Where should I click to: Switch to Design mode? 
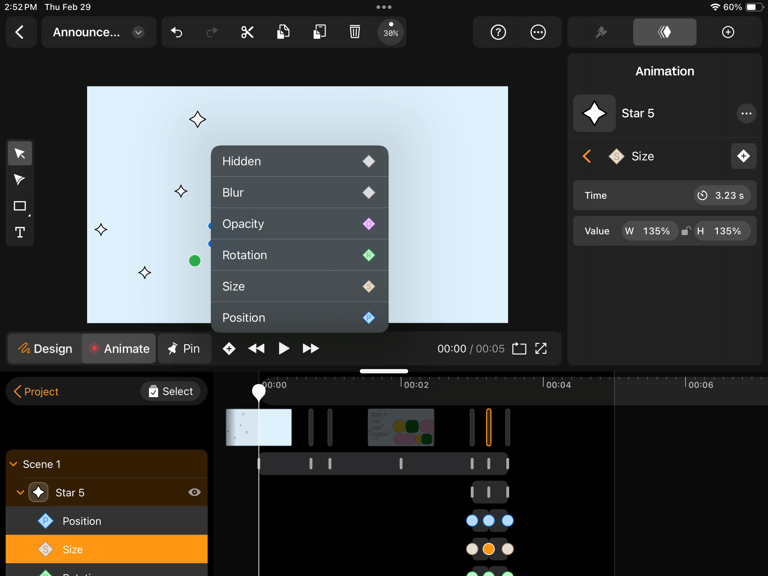click(45, 349)
